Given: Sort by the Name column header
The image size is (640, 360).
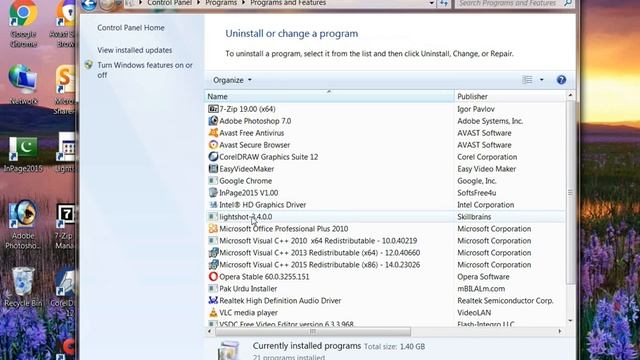Looking at the screenshot, I should click(x=329, y=96).
